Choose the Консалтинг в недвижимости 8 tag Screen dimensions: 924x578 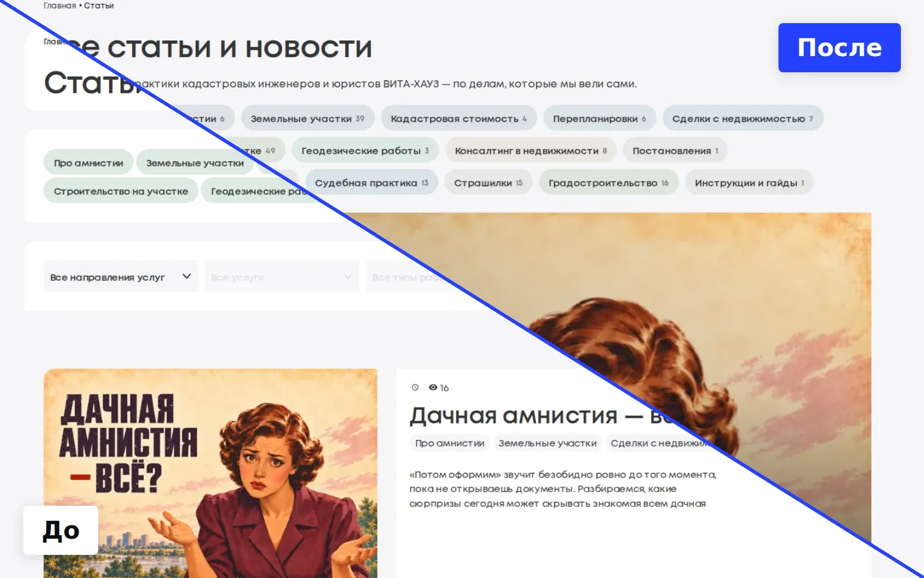(x=531, y=151)
